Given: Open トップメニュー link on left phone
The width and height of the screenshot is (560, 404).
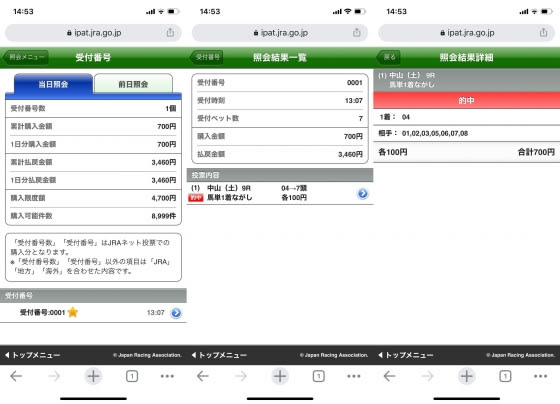Looking at the screenshot, I should pos(32,355).
